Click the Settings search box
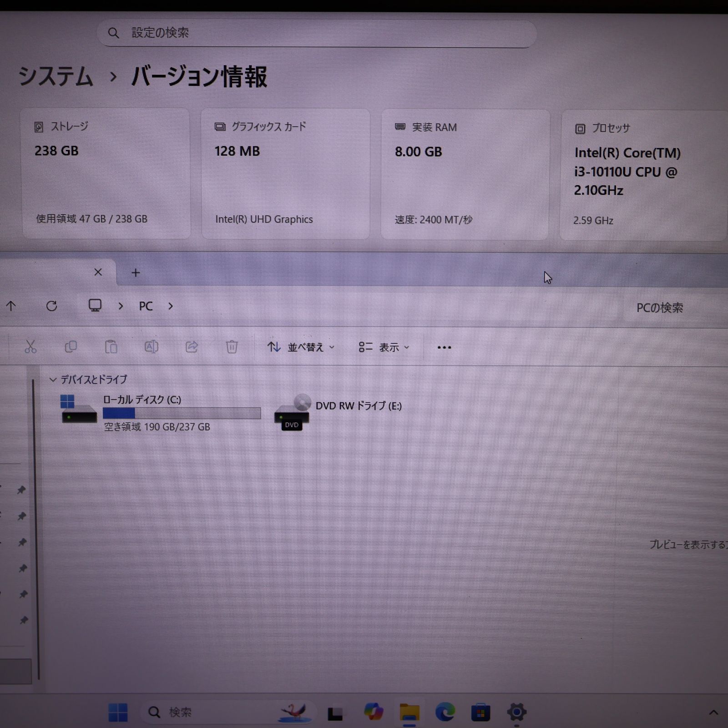Image resolution: width=728 pixels, height=728 pixels. point(317,33)
